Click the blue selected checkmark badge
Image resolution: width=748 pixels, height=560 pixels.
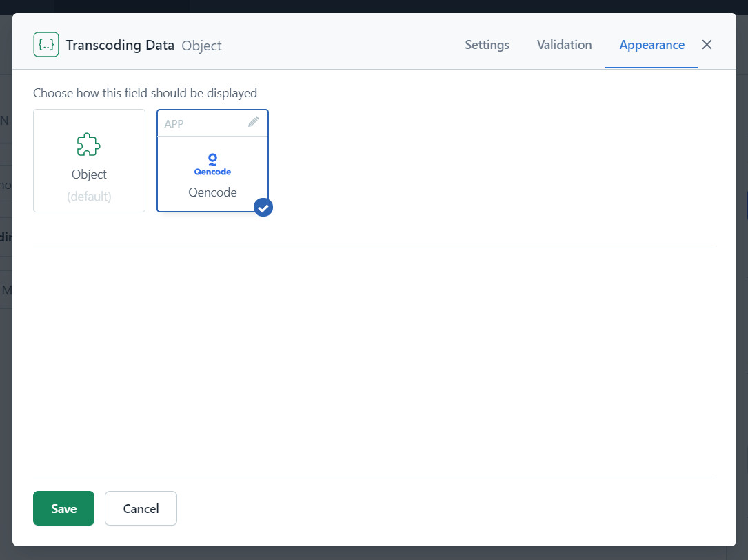tap(263, 208)
